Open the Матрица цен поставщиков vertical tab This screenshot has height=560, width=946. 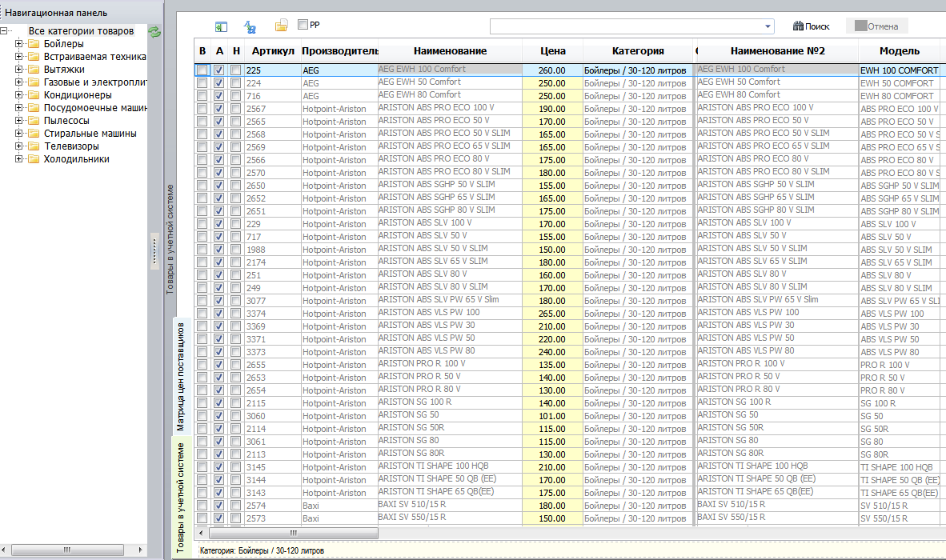[x=180, y=377]
